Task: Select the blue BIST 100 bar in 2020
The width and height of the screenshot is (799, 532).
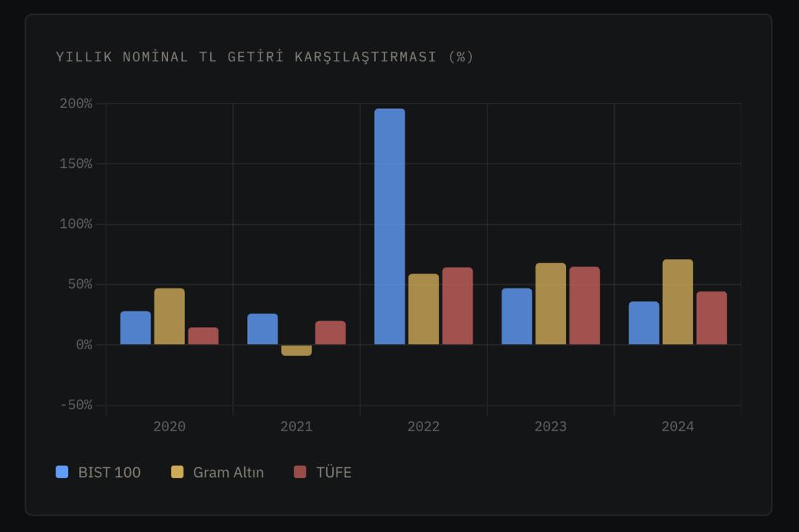Action: [135, 326]
